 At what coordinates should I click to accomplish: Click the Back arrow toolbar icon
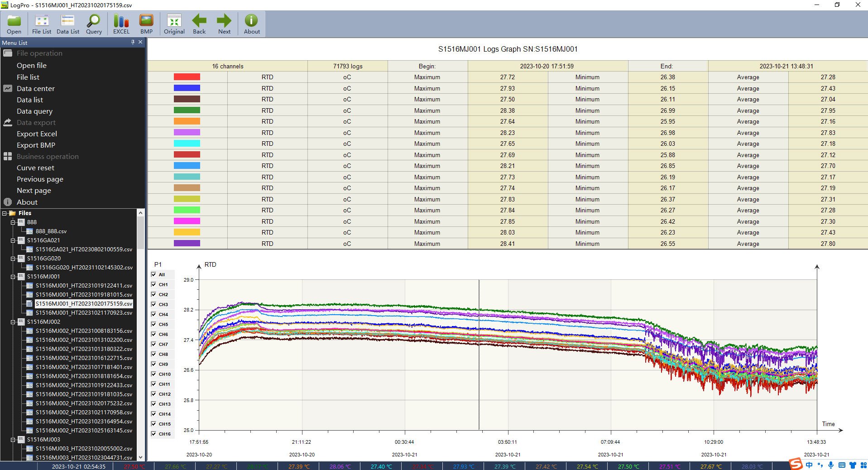(199, 24)
